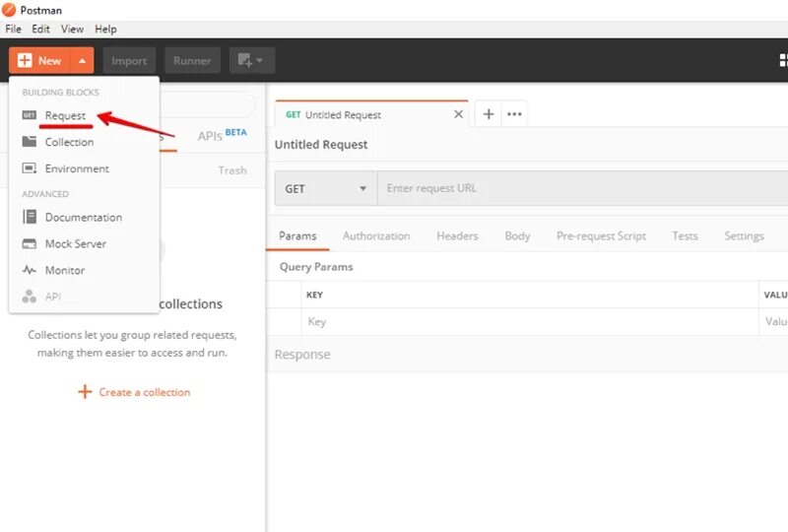
Task: Click the Response section label
Action: (302, 355)
